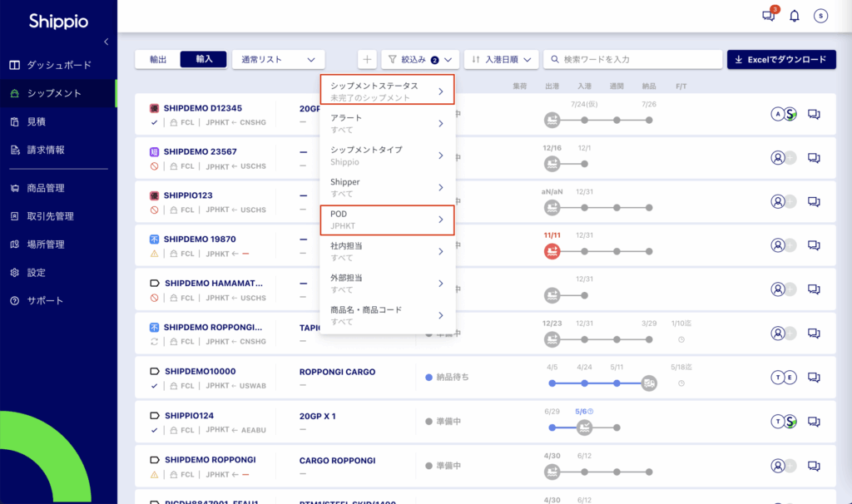Open chat for SHIPDEMO D12345 row
852x504 pixels.
[x=815, y=115]
